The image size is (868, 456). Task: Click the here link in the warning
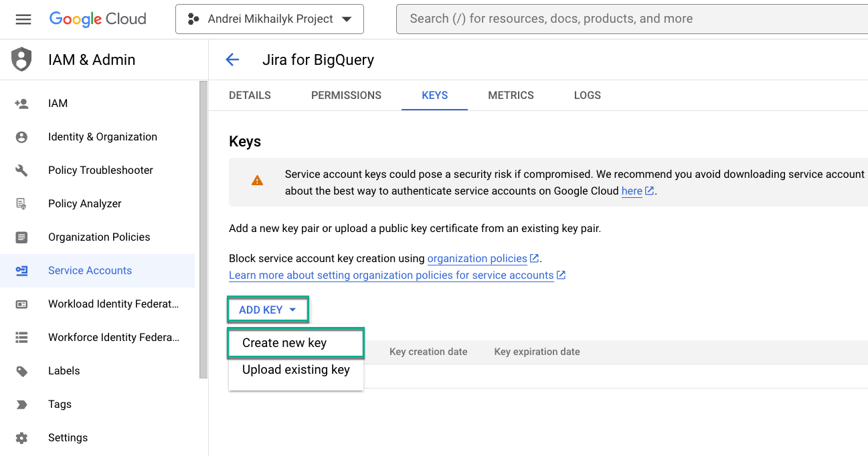pos(631,191)
